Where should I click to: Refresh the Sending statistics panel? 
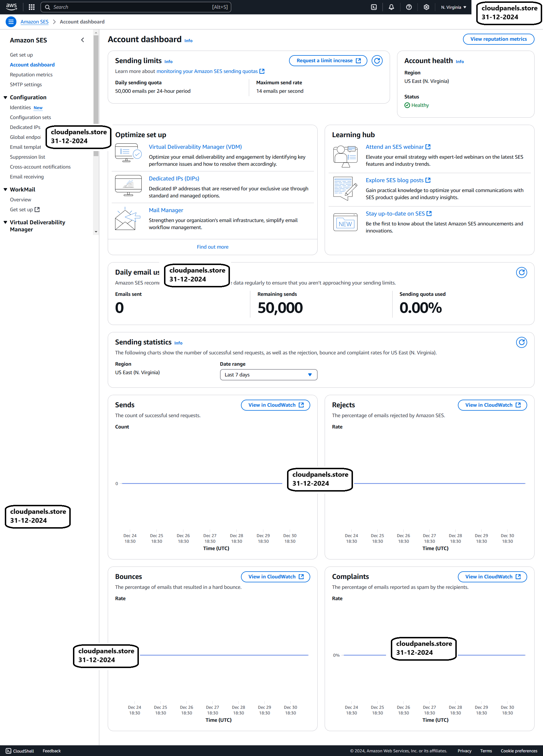(x=521, y=342)
